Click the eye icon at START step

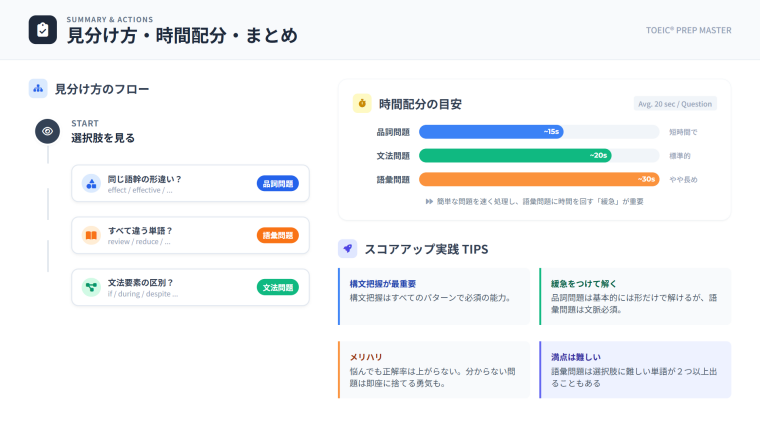(x=47, y=131)
